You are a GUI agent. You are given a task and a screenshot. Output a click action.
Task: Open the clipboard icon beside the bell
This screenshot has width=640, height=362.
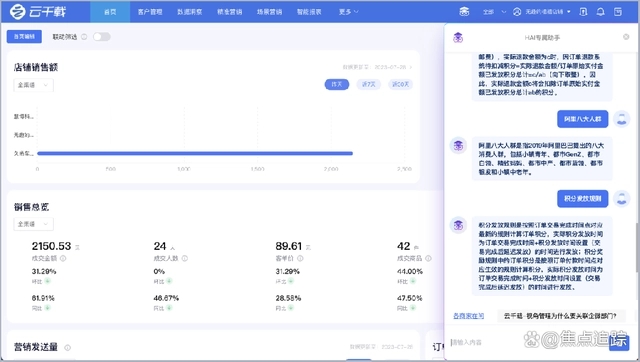click(618, 11)
